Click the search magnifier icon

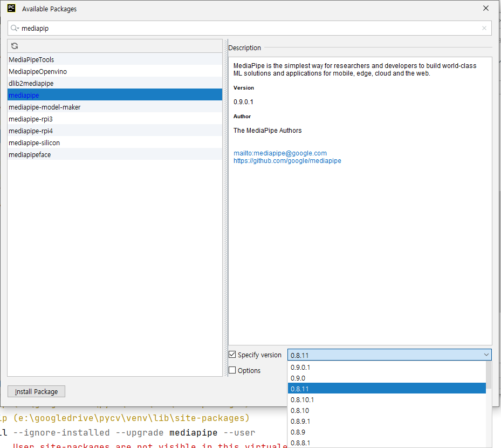[x=15, y=28]
